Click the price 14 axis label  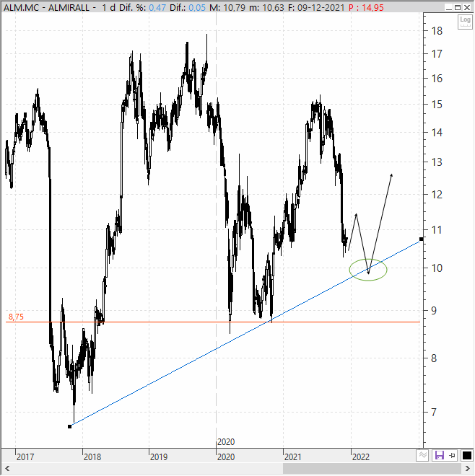(x=437, y=133)
